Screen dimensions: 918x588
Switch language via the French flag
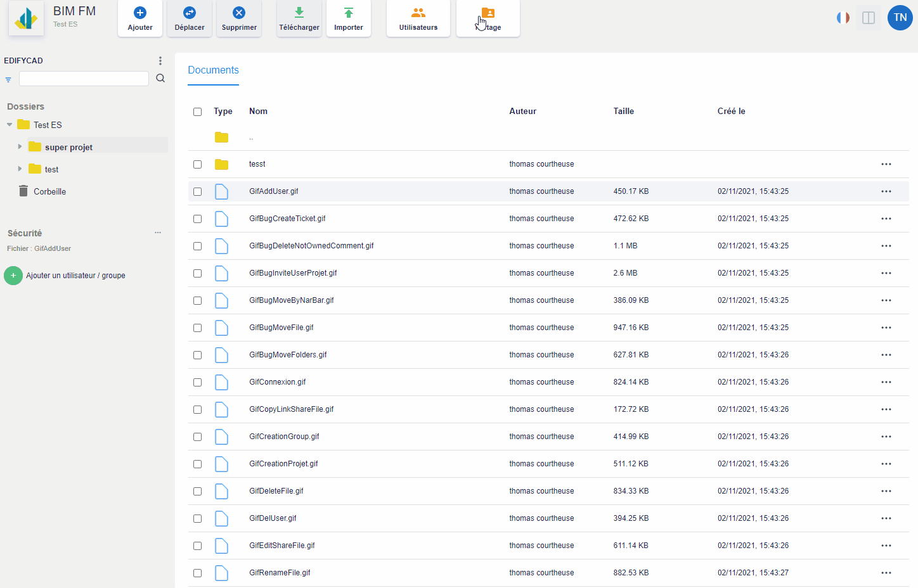[x=843, y=18]
